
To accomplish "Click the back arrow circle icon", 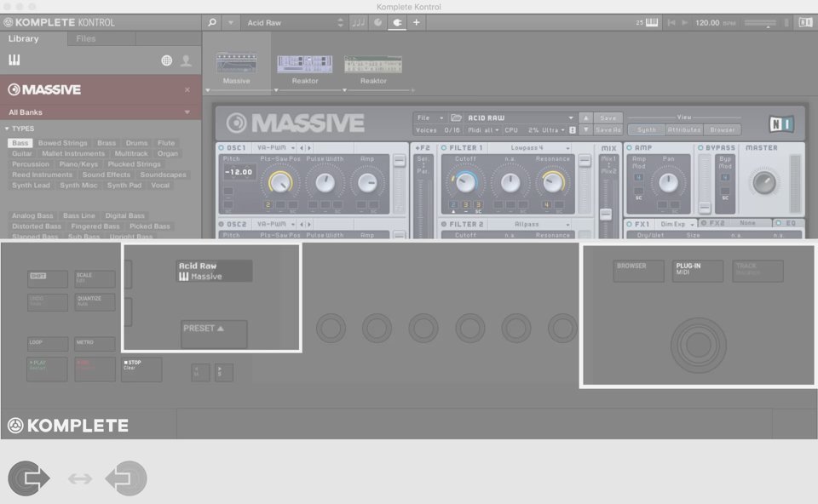I will [126, 478].
